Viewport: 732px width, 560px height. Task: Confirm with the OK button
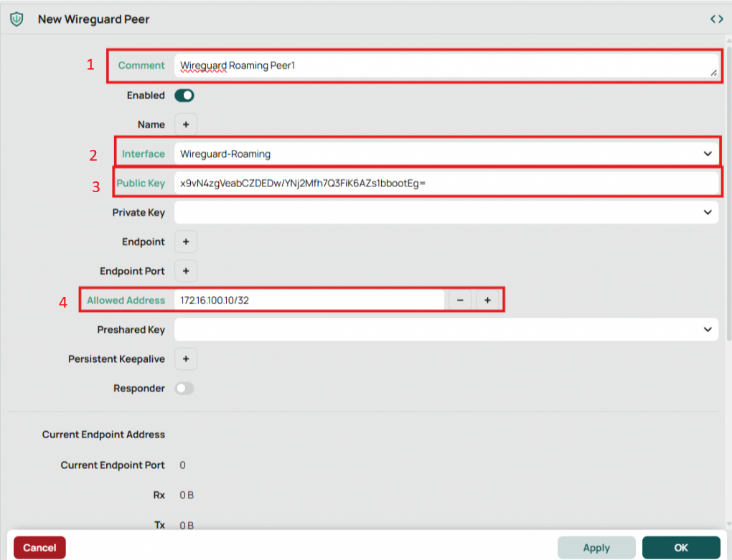click(x=681, y=547)
